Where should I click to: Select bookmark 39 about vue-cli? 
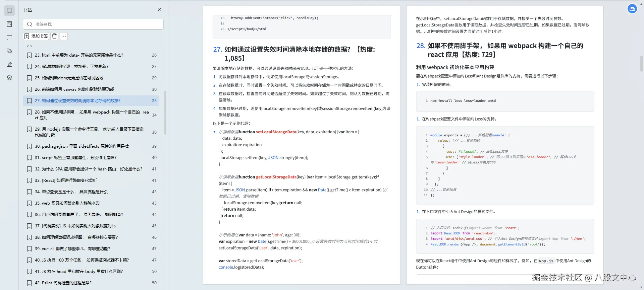[91, 249]
